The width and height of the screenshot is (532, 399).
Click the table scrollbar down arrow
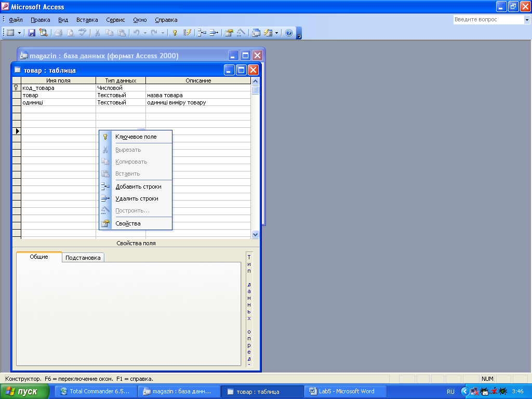(x=255, y=234)
